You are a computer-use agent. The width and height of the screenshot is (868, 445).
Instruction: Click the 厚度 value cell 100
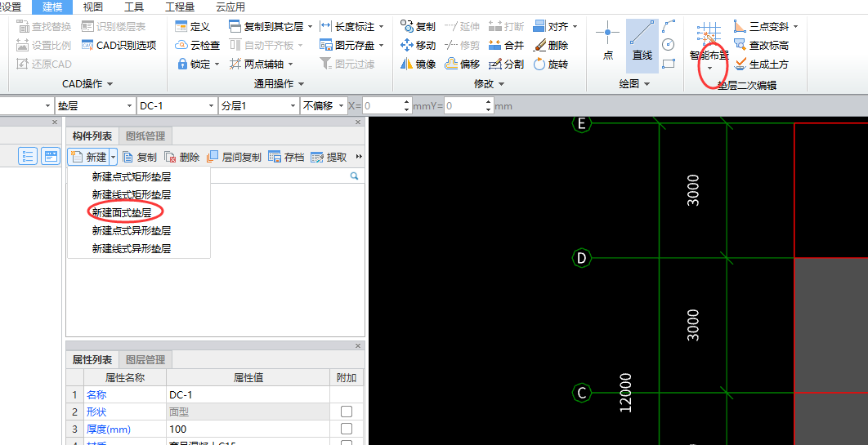point(248,429)
